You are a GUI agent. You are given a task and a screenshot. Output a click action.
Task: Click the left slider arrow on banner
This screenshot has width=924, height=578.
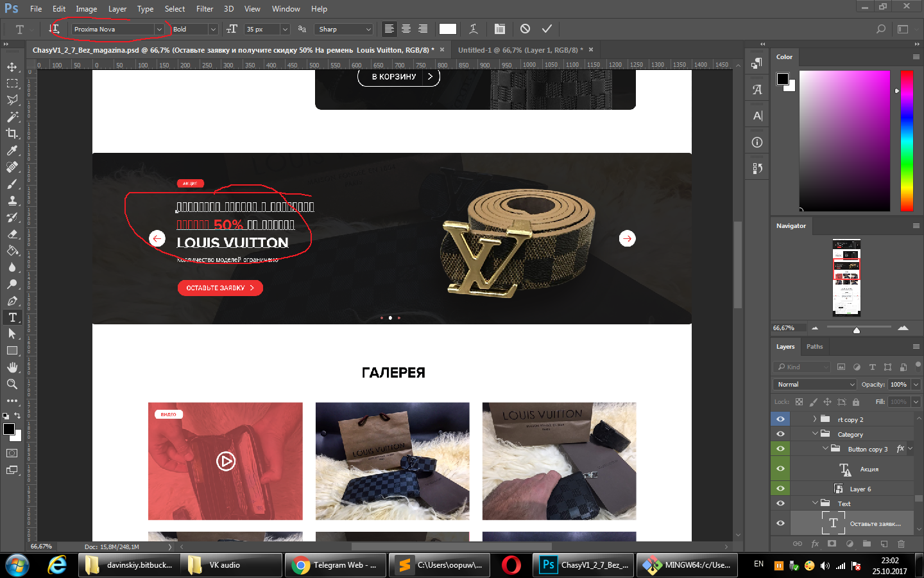157,238
